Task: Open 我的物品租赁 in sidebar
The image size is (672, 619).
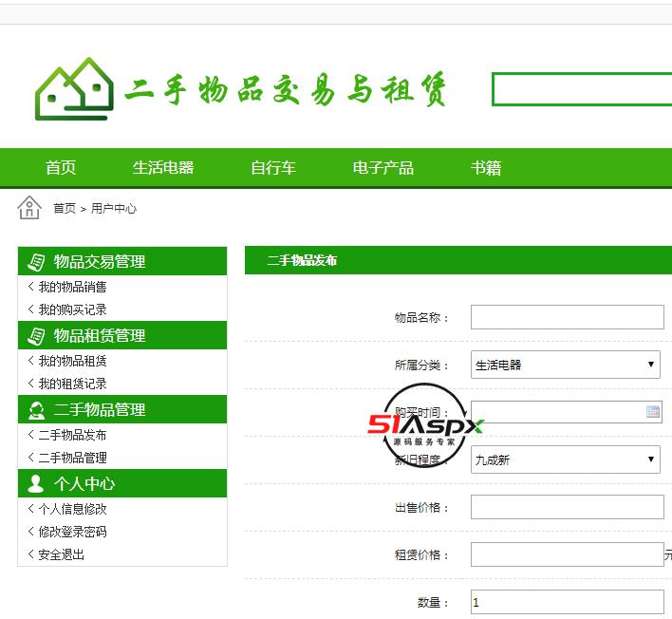Action: pos(72,361)
